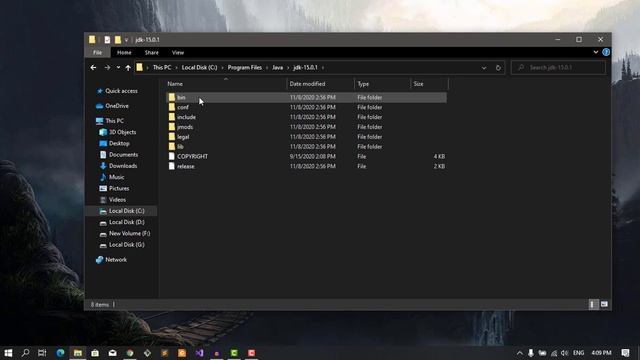Select the legal folder
The image size is (640, 360).
(x=183, y=137)
